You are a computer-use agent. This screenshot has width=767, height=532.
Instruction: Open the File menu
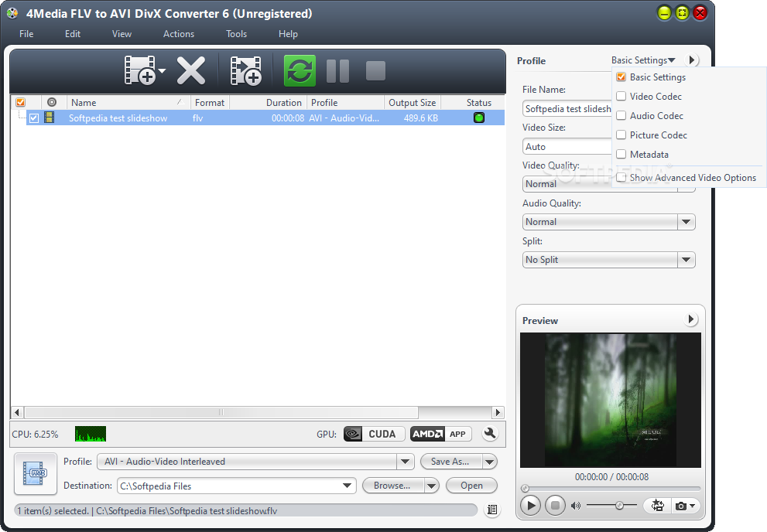26,34
